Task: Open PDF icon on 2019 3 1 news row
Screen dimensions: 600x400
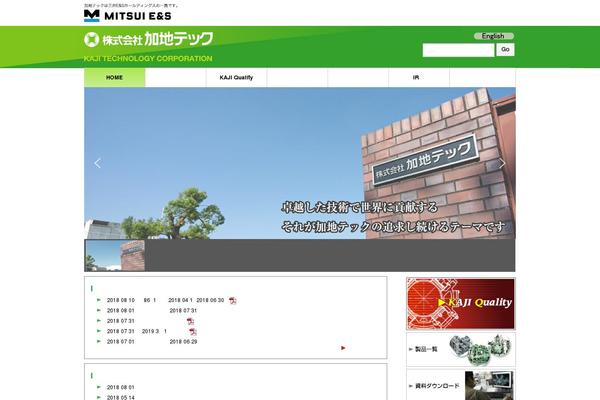Action: [193, 331]
